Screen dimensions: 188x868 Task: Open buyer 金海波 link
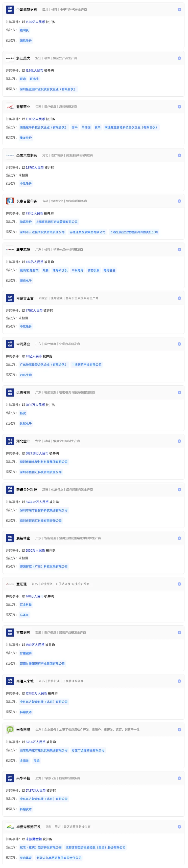24,761
